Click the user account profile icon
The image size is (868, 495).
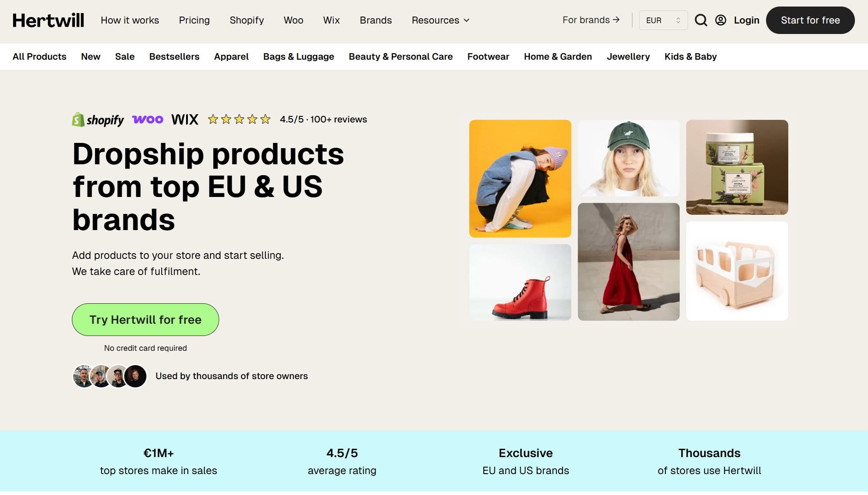[721, 20]
